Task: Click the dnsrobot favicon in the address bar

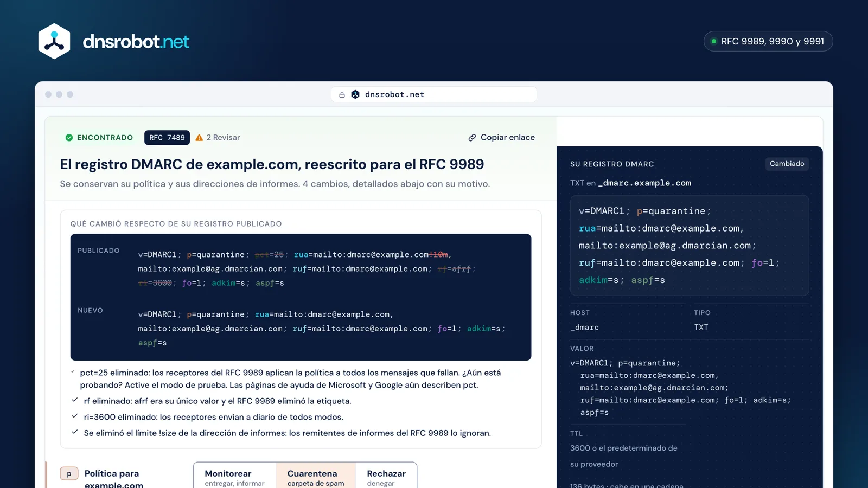Action: [355, 94]
